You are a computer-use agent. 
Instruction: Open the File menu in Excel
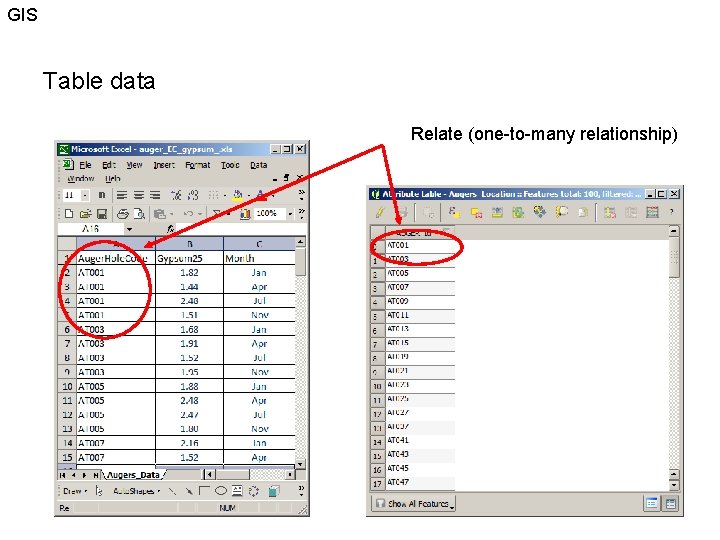[x=85, y=165]
